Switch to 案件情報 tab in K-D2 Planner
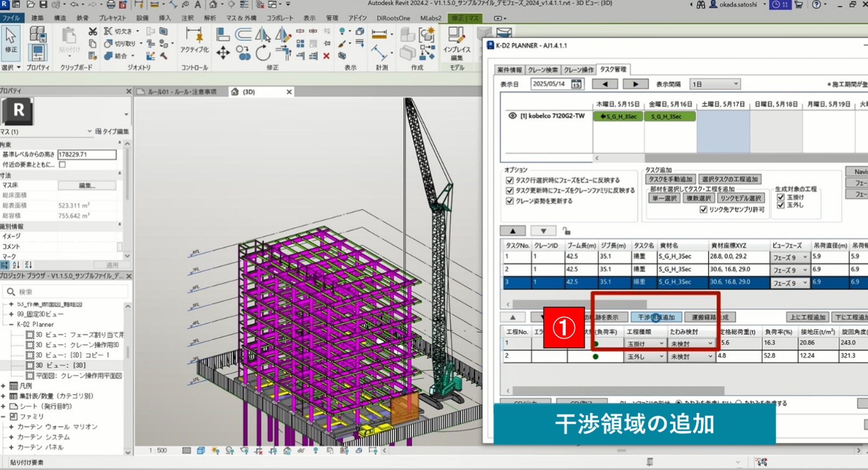 (x=509, y=69)
